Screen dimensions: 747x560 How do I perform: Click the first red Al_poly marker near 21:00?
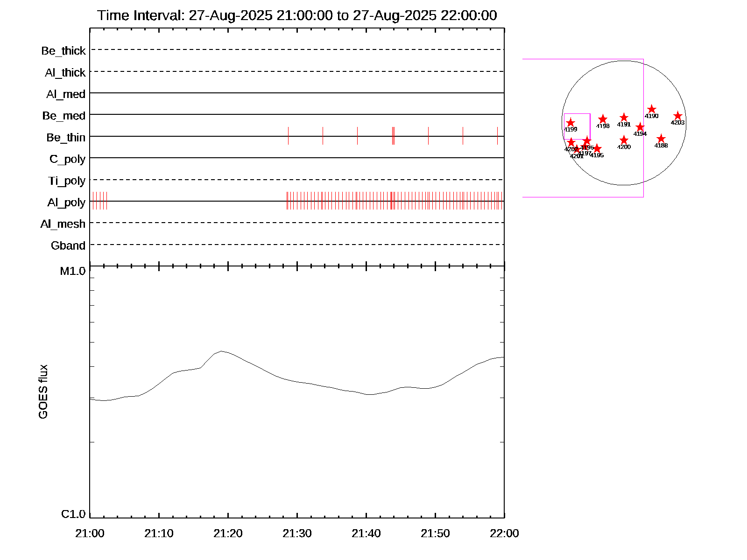pyautogui.click(x=93, y=201)
